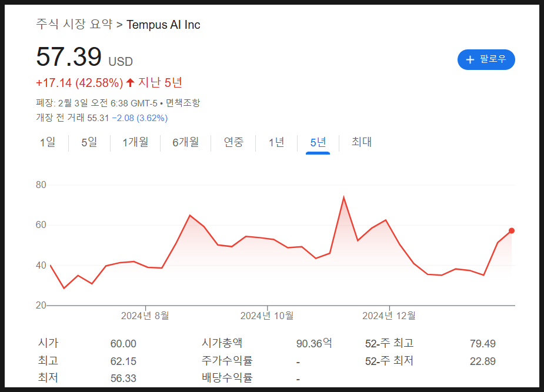Click the 52-주 최저 value 22.89
This screenshot has width=544, height=392.
483,361
